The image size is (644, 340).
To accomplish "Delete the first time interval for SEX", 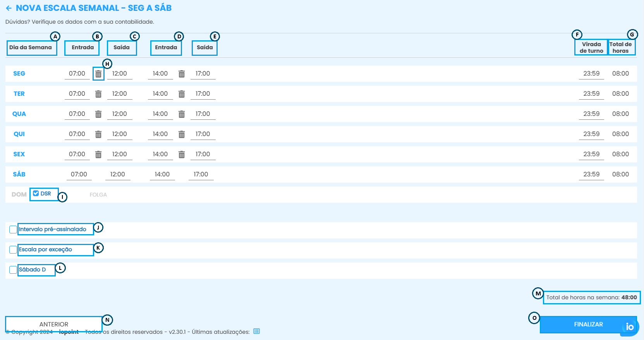I will click(98, 154).
